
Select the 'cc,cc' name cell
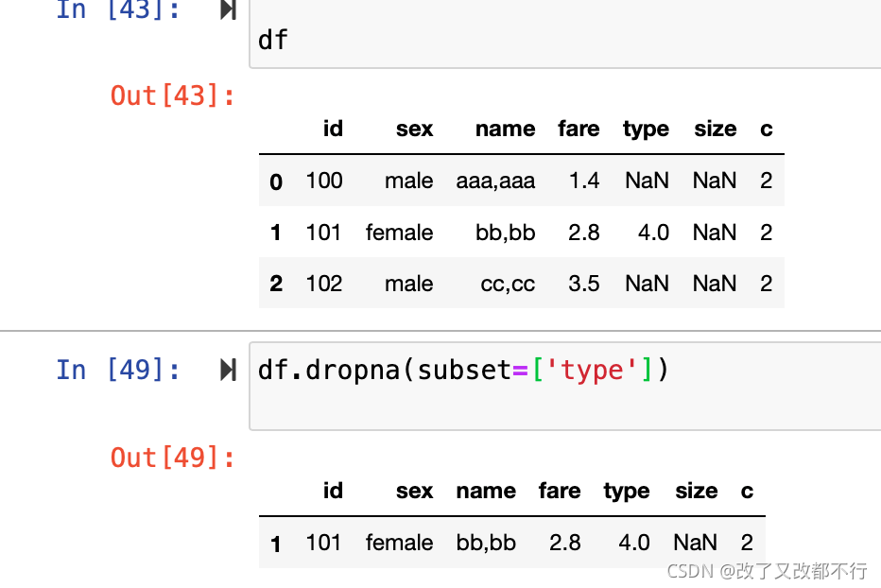tap(508, 285)
